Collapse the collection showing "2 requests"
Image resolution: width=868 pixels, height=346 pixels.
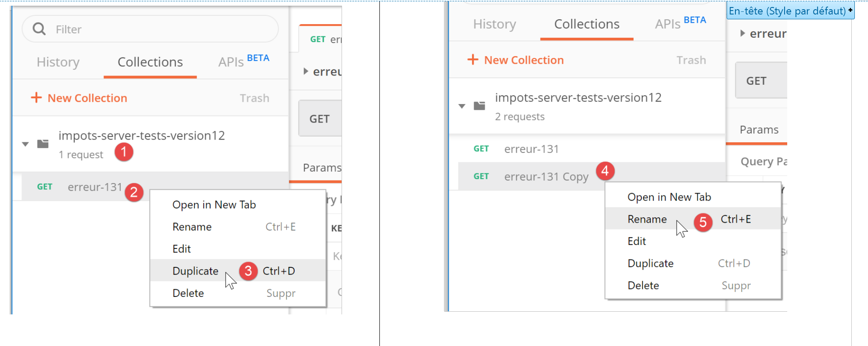(x=462, y=106)
